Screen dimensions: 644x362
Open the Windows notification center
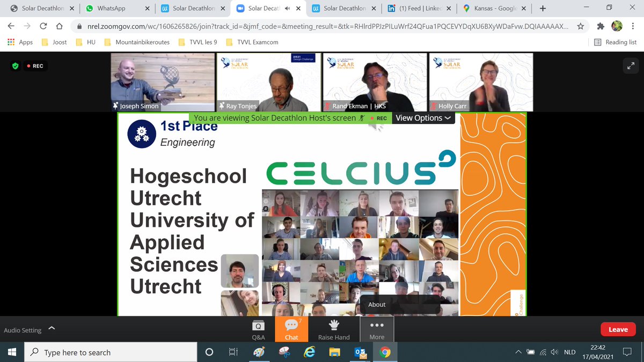tap(626, 352)
